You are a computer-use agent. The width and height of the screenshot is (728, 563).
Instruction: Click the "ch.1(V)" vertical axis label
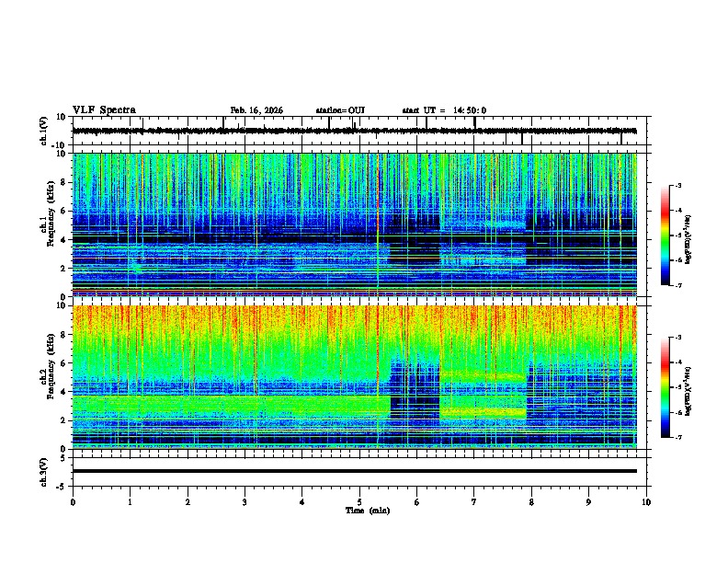pos(44,131)
